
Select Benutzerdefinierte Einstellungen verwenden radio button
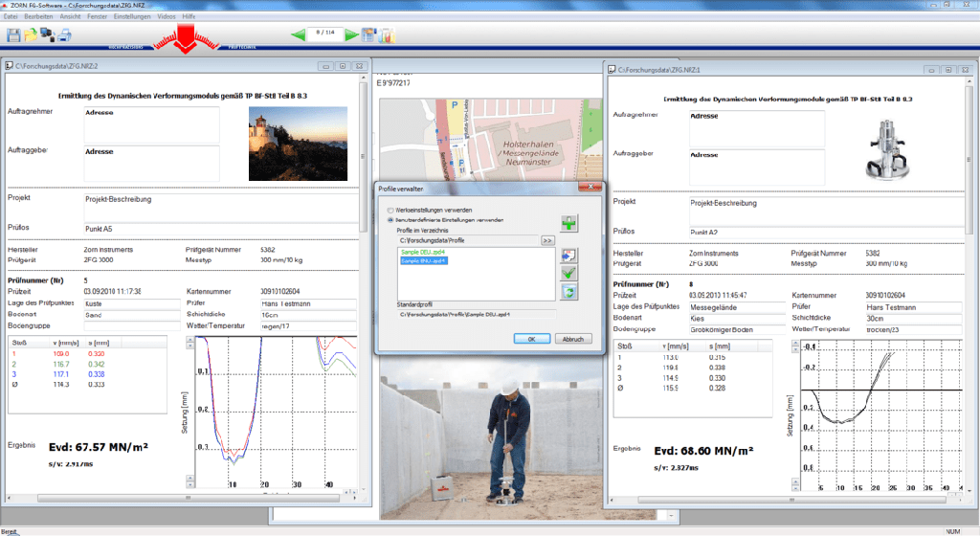tap(390, 220)
